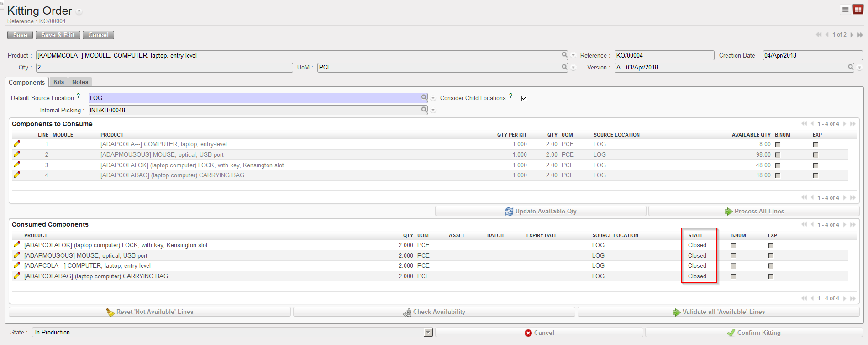Expand dropdown arrow beside UoM field

pos(573,68)
